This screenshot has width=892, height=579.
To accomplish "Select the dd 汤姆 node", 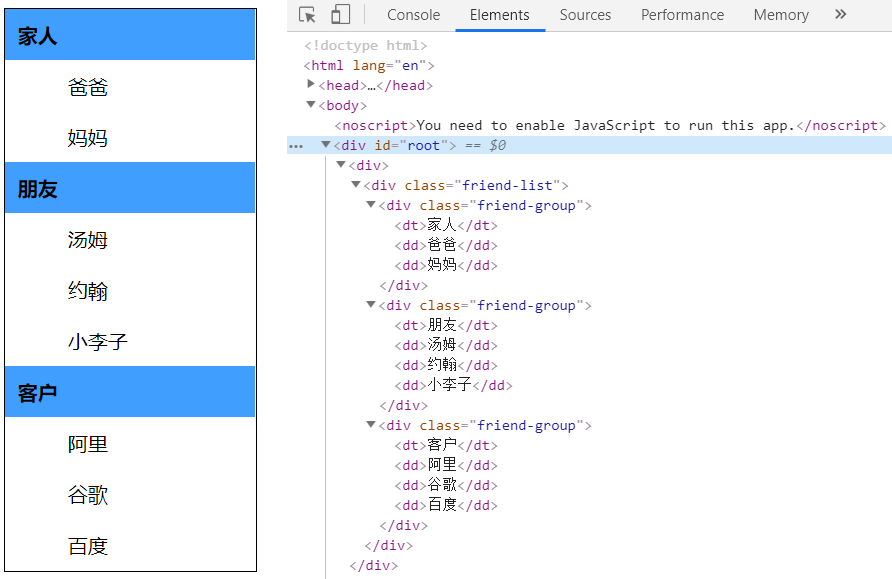I will (x=446, y=345).
